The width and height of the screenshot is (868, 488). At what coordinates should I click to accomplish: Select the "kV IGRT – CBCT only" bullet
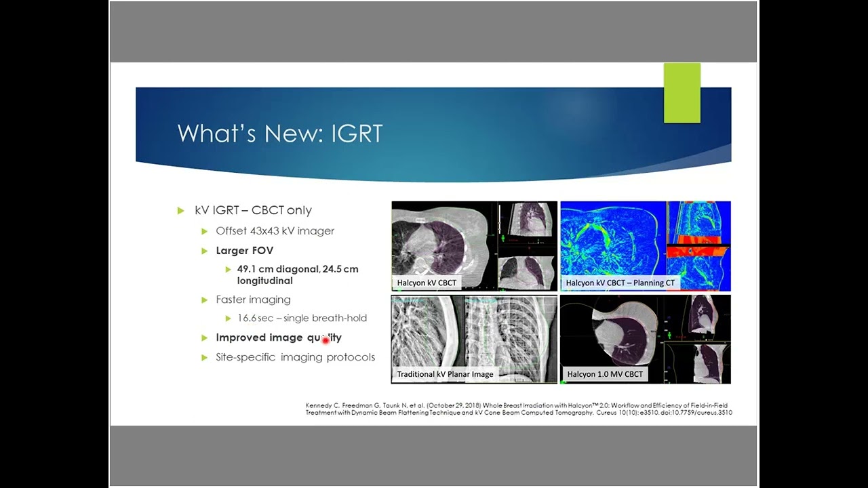pyautogui.click(x=253, y=211)
